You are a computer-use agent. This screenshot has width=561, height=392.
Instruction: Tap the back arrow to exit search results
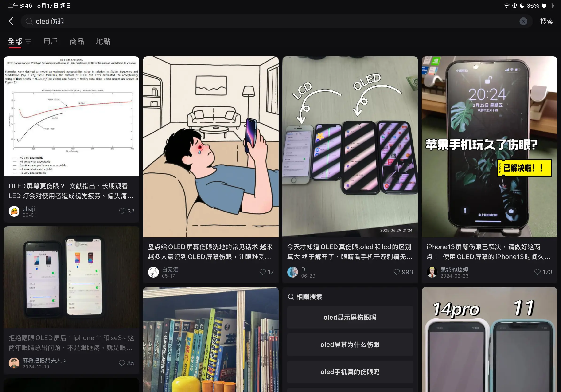[x=11, y=21]
